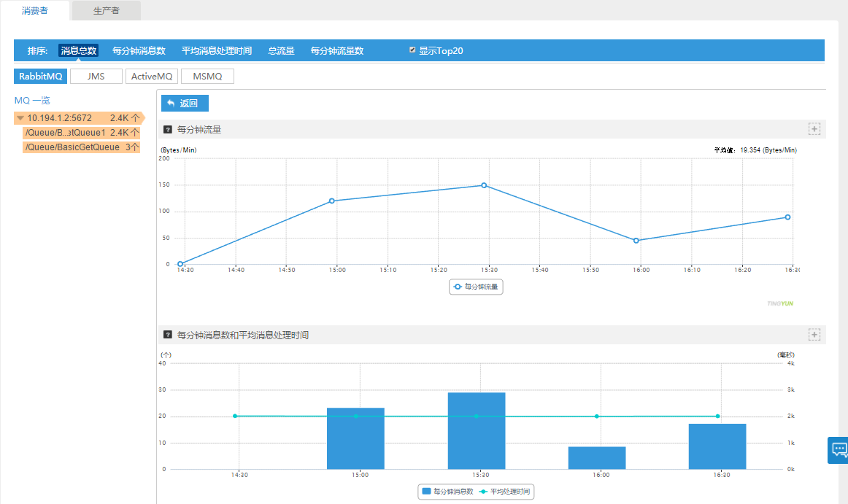Screen dimensions: 848x504
Task: Expand the 每分钟消息数和平均消息处理时间 chart with plus icon
Action: pos(814,335)
